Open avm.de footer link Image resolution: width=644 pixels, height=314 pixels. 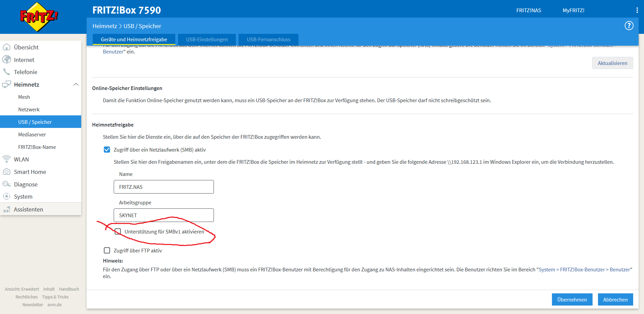[54, 305]
